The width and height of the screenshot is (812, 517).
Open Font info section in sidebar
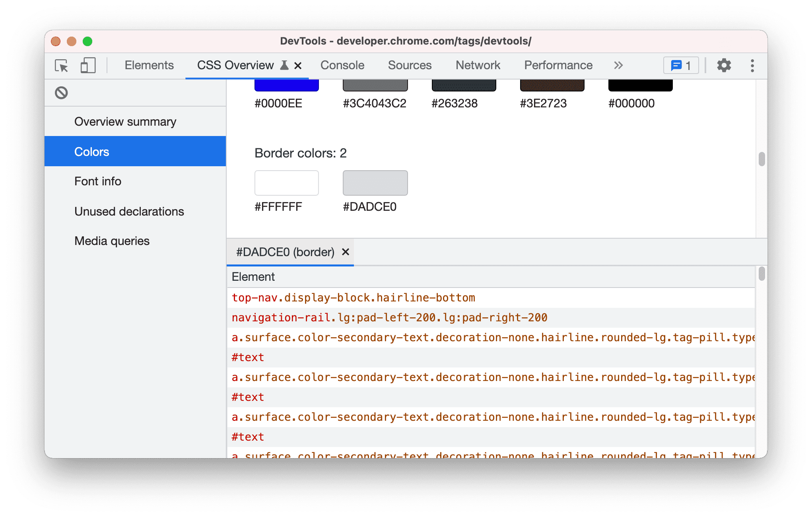(97, 181)
